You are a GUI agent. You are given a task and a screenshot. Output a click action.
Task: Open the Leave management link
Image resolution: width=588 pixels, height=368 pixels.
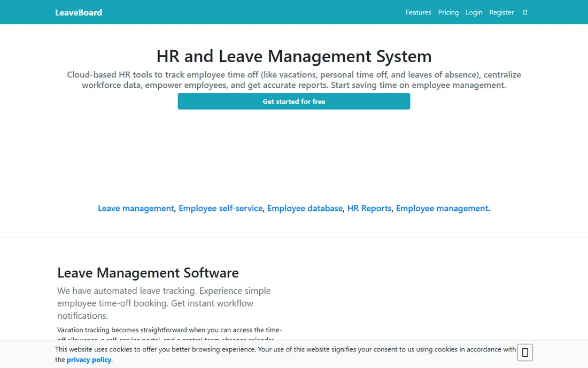(x=136, y=208)
